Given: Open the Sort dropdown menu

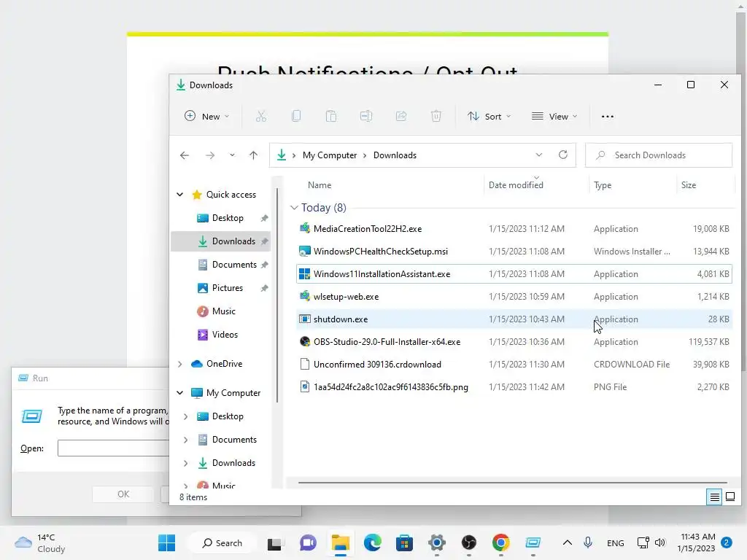Looking at the screenshot, I should point(489,116).
